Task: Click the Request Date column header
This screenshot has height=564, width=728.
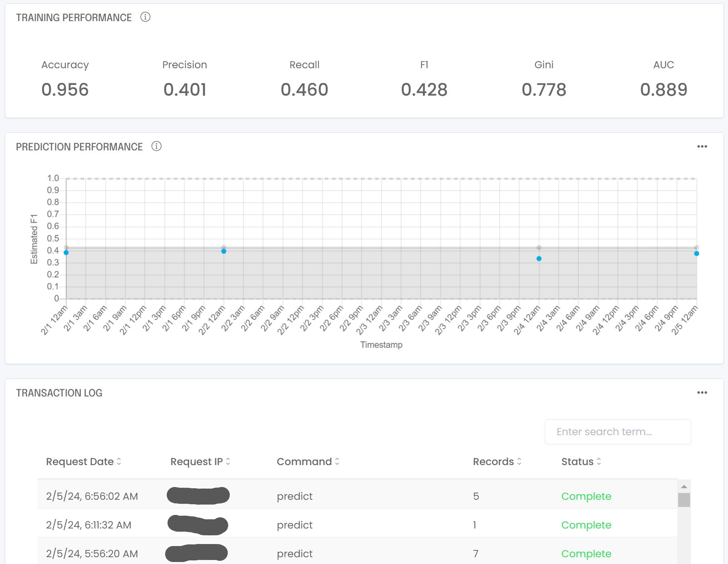Action: tap(79, 461)
